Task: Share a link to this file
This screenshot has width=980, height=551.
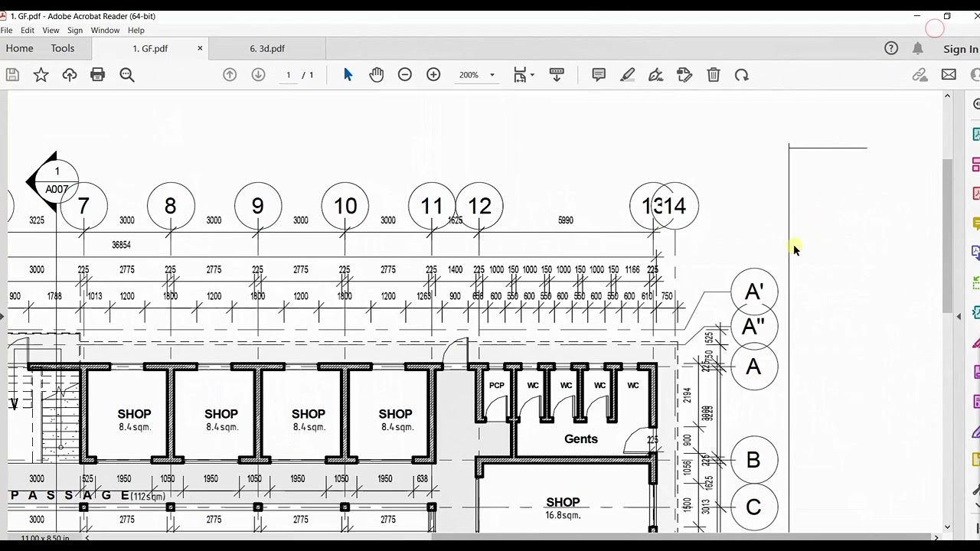Action: click(x=920, y=75)
